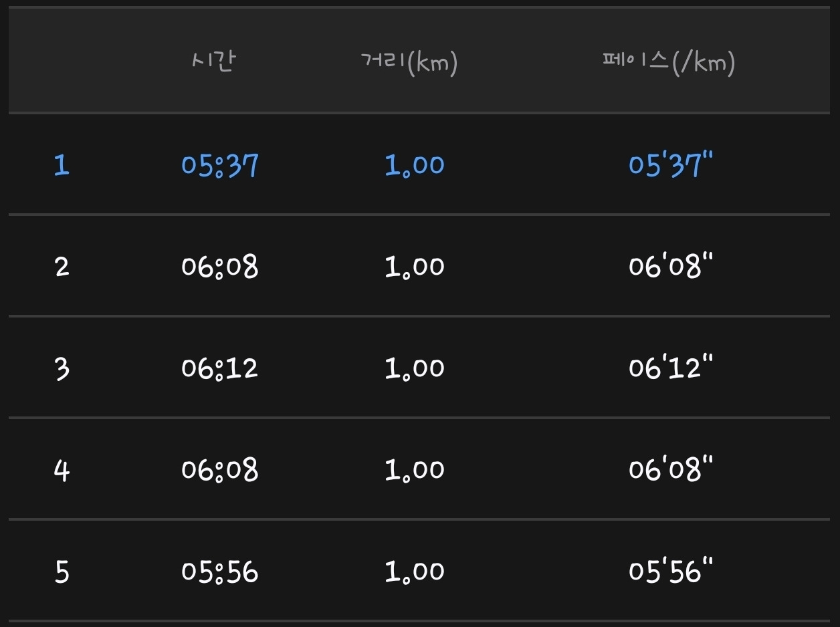
Task: Select lap 3 row number
Action: pyautogui.click(x=62, y=368)
